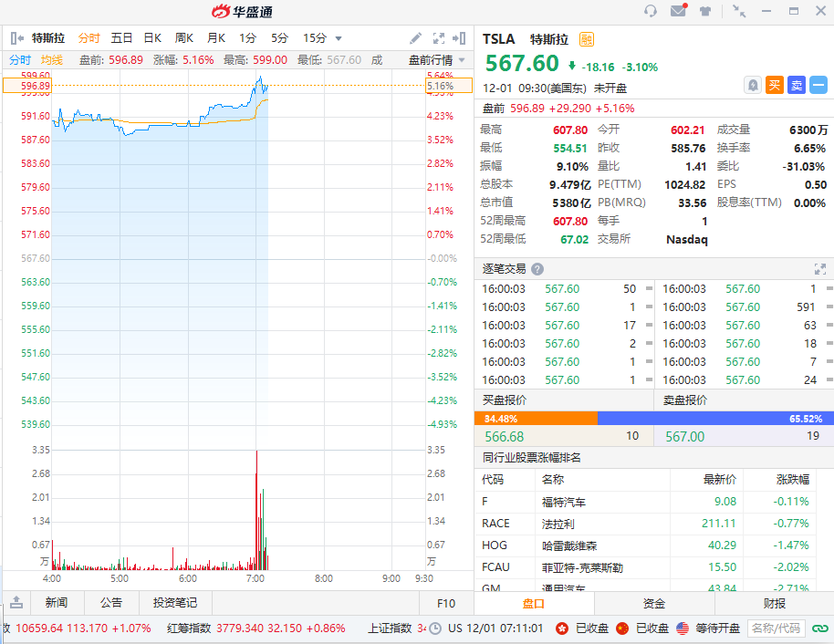Click the Hong Kong market flag icon
This screenshot has width=834, height=644.
click(x=562, y=628)
